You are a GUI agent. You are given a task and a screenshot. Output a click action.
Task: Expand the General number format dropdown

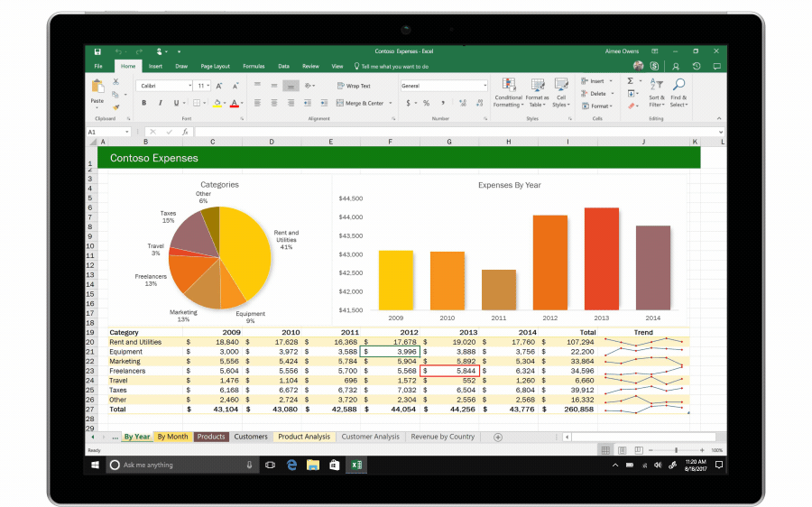tap(484, 86)
